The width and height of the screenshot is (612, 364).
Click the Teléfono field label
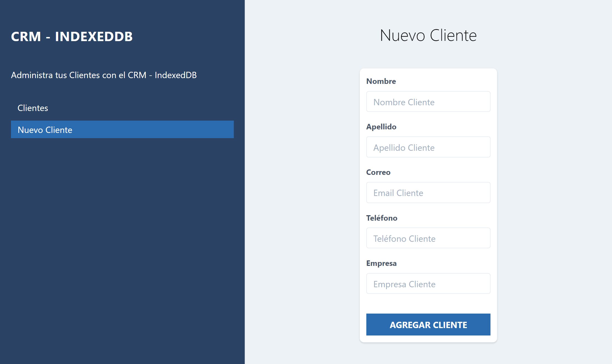(382, 218)
